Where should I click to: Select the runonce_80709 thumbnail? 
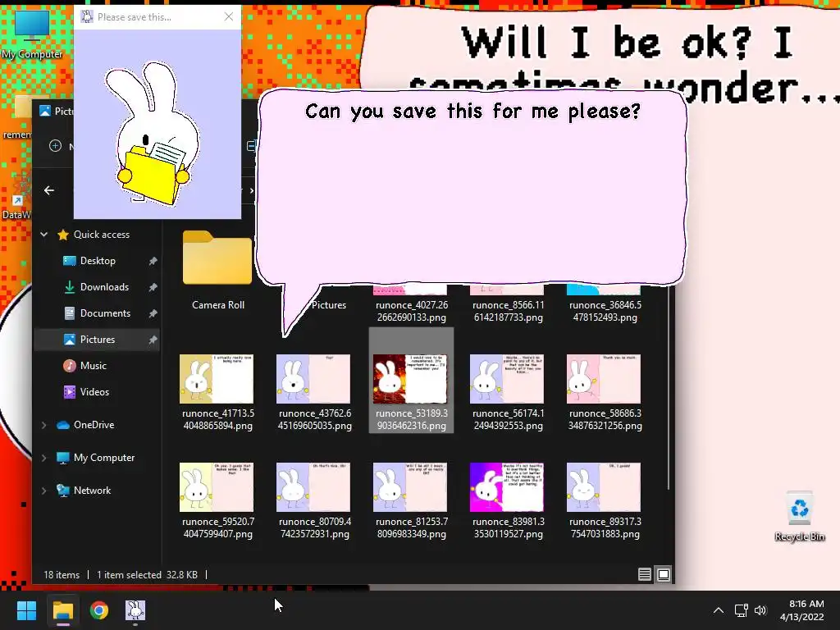(313, 487)
